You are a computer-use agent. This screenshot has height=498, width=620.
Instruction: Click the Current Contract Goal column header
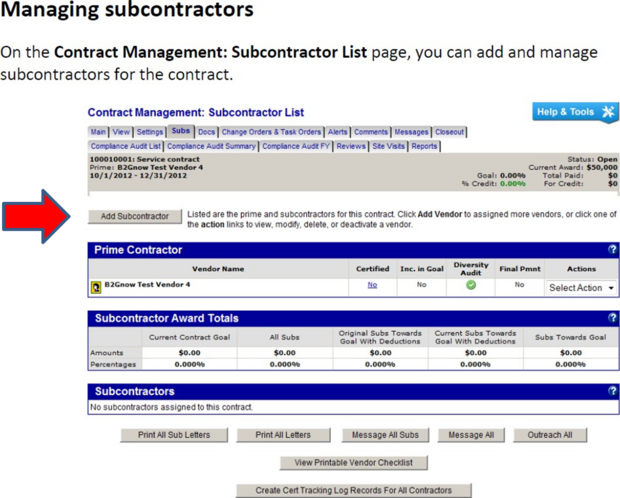[189, 337]
